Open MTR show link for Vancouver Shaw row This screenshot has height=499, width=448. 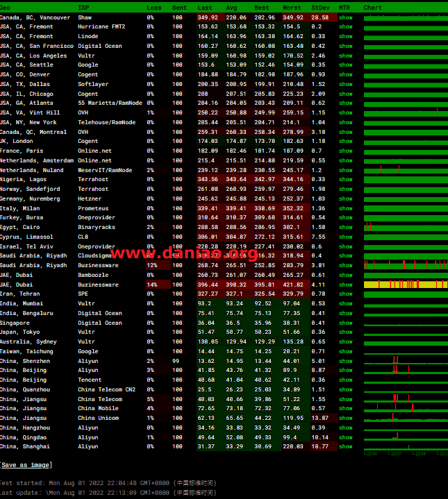pos(345,17)
